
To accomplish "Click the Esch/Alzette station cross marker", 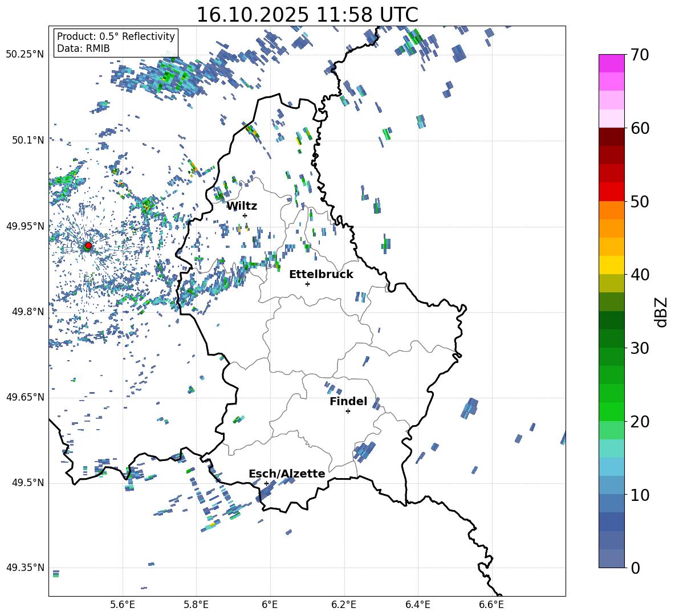I will tap(266, 483).
